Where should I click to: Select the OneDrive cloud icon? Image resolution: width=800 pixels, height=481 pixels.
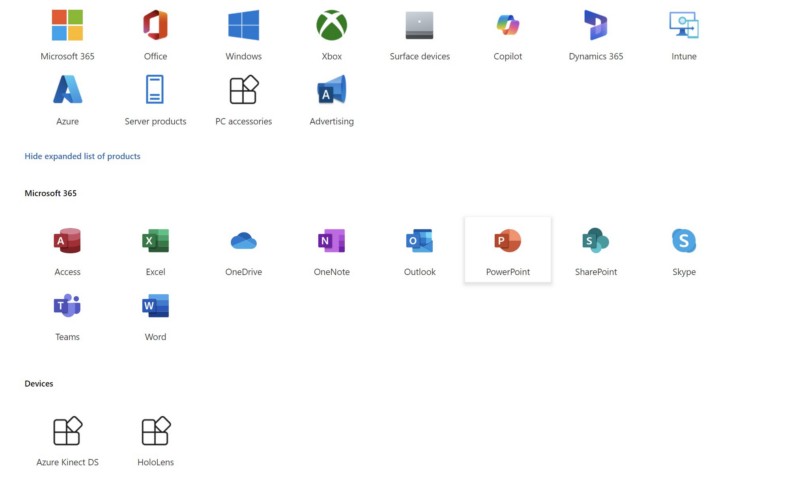click(x=243, y=241)
